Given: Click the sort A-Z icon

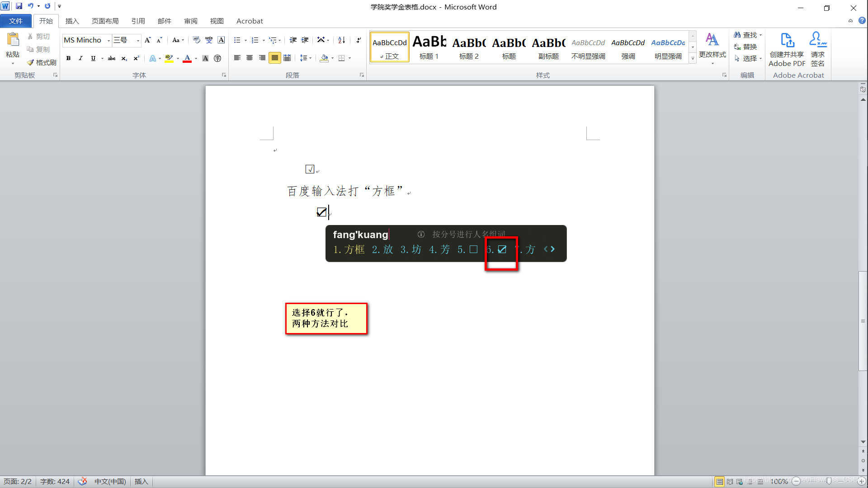Looking at the screenshot, I should (x=342, y=40).
